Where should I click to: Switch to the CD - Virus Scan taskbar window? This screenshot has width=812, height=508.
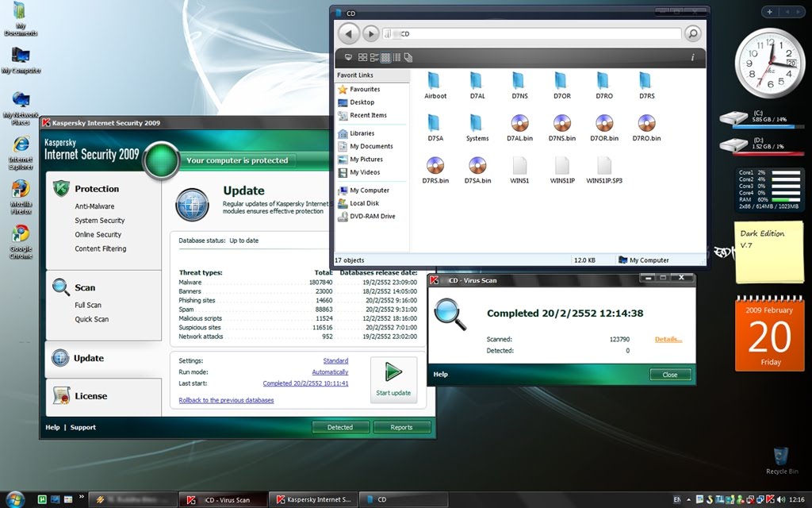point(224,499)
